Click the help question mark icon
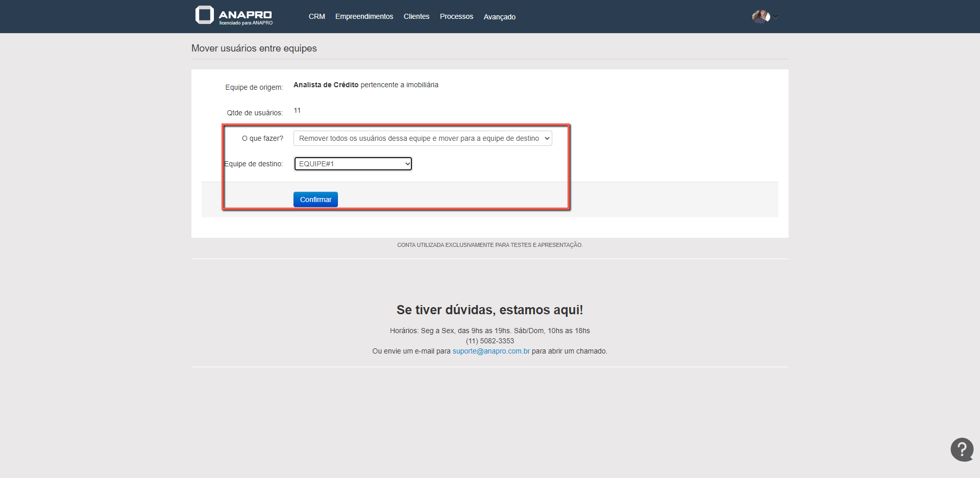 pos(962,449)
